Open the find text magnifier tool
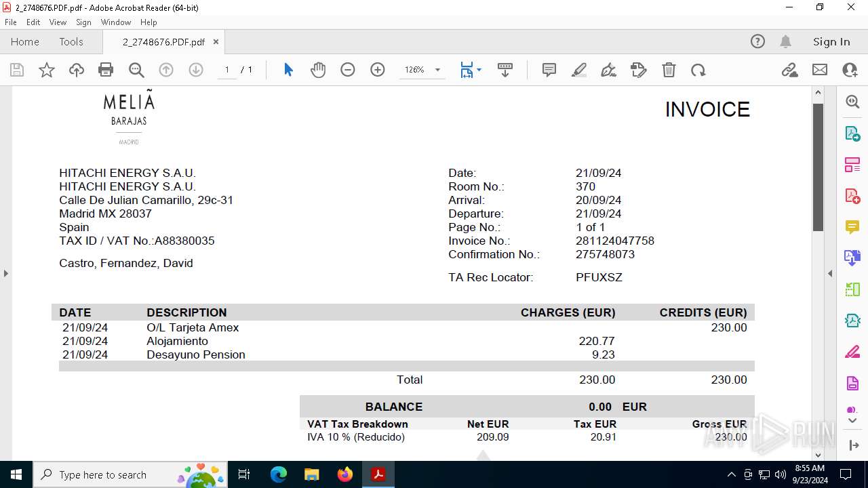The image size is (868, 488). click(x=136, y=70)
